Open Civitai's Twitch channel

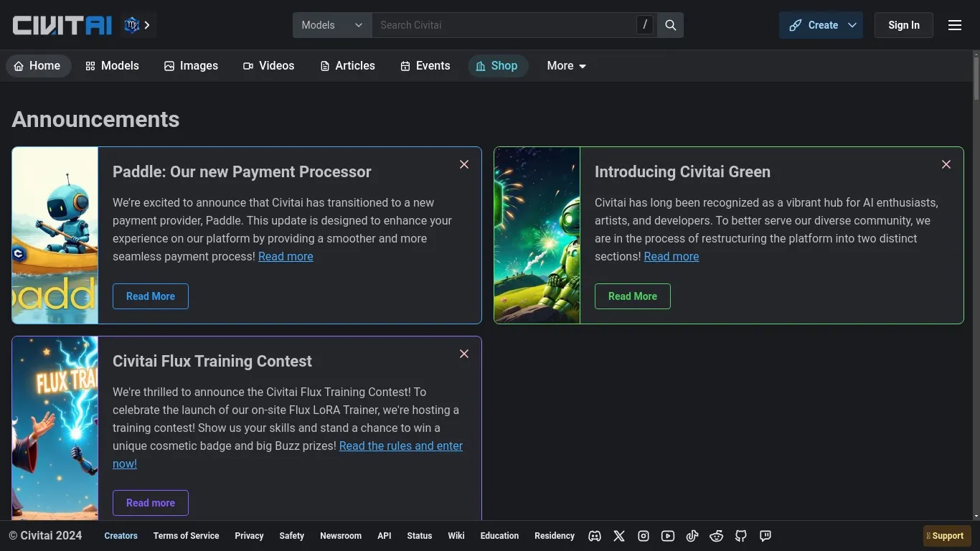pyautogui.click(x=765, y=535)
